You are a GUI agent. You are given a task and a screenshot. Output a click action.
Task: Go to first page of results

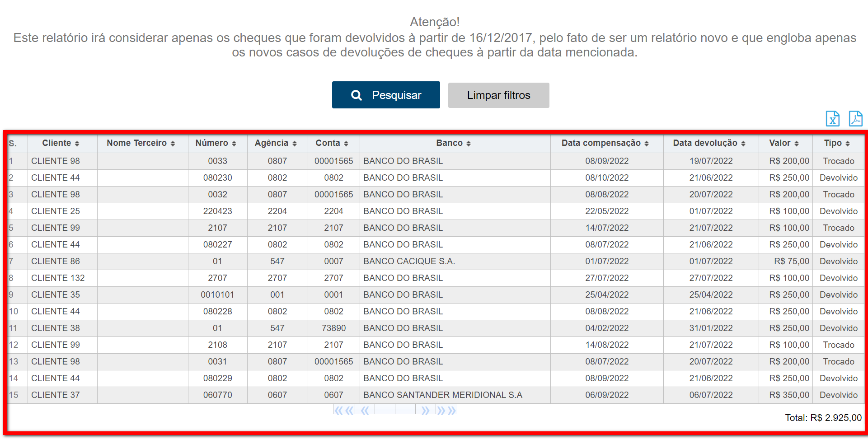tap(344, 410)
